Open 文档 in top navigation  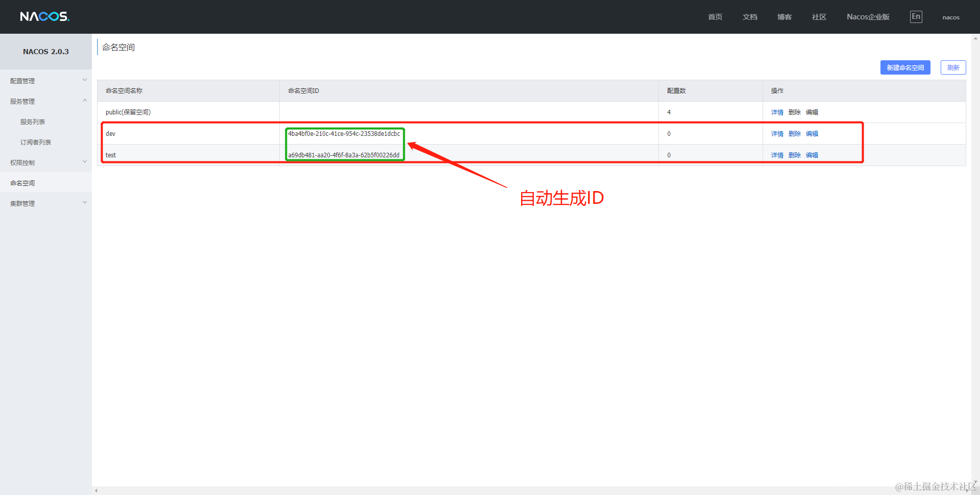(x=750, y=17)
